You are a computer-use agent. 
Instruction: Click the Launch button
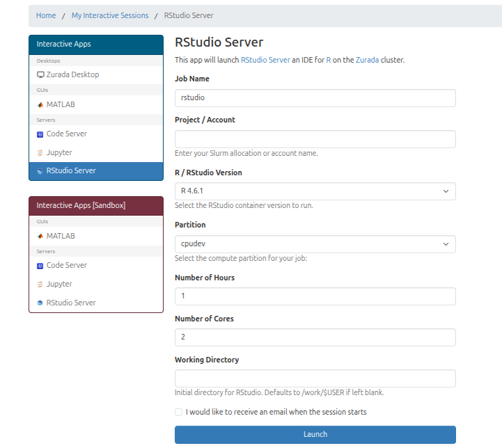click(315, 435)
